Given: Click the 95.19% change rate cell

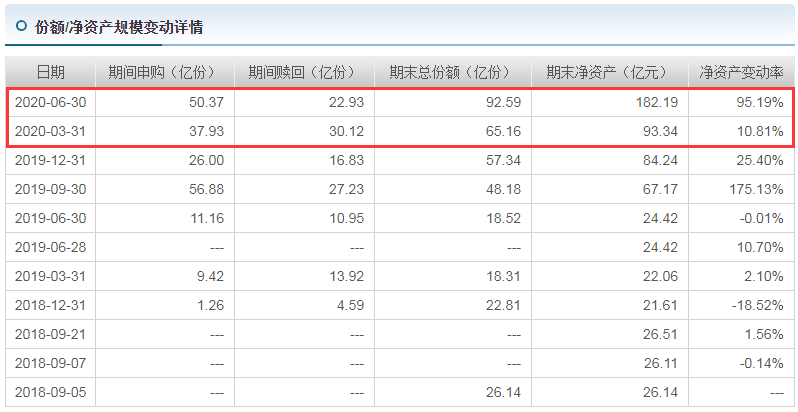Looking at the screenshot, I should 756,102.
